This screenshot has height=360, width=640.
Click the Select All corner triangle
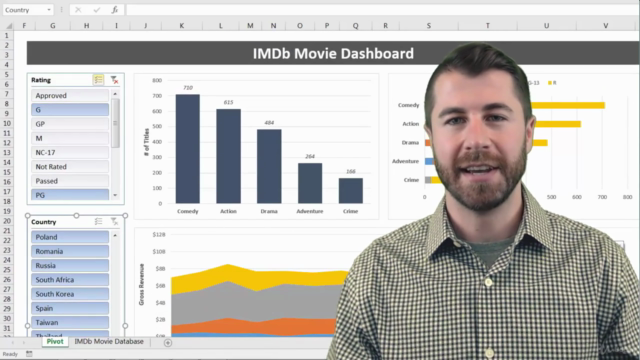coord(8,26)
